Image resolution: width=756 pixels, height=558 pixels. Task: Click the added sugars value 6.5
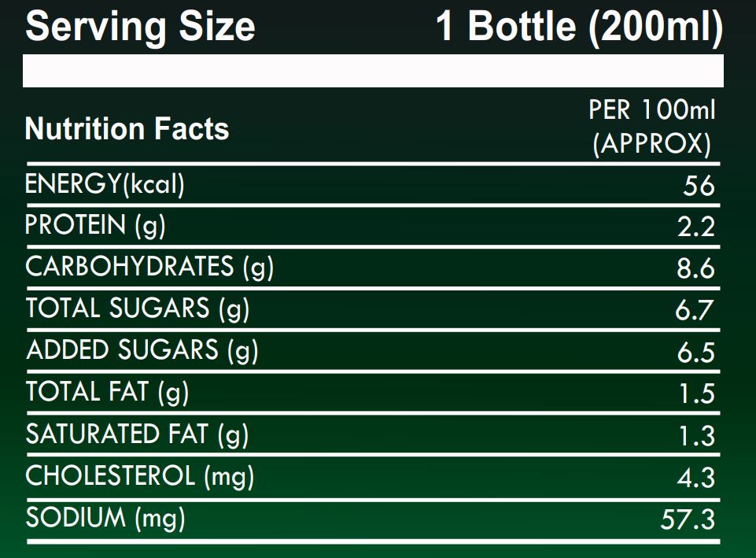(695, 352)
